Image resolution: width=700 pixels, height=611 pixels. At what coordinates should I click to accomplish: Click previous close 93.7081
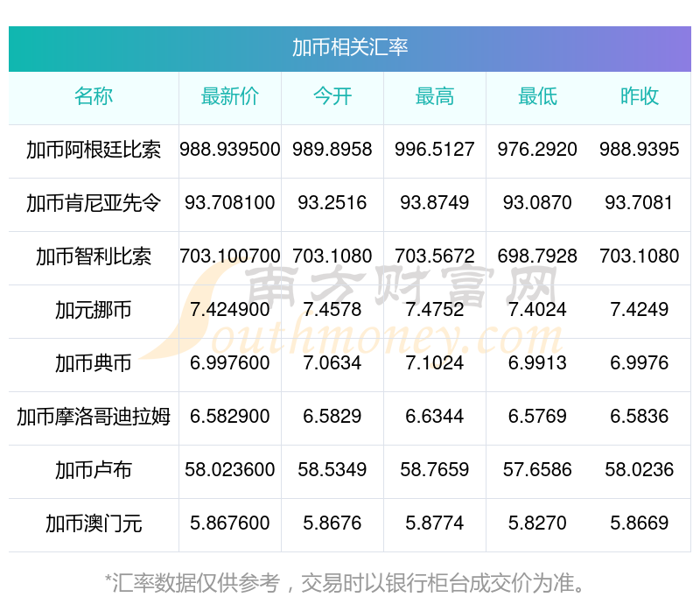pyautogui.click(x=640, y=203)
